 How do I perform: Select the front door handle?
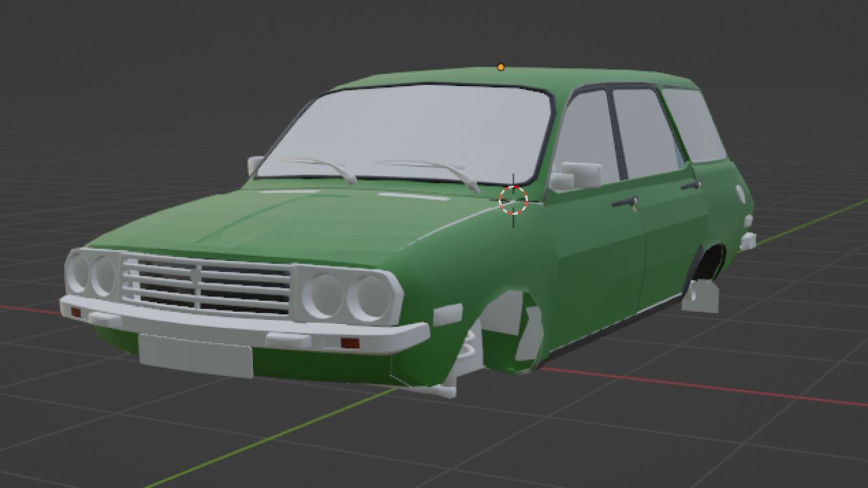click(625, 202)
